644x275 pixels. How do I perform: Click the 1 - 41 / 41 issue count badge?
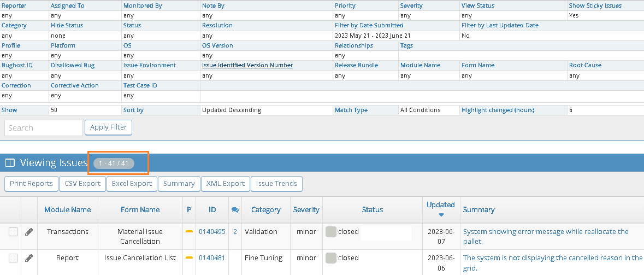click(x=114, y=163)
